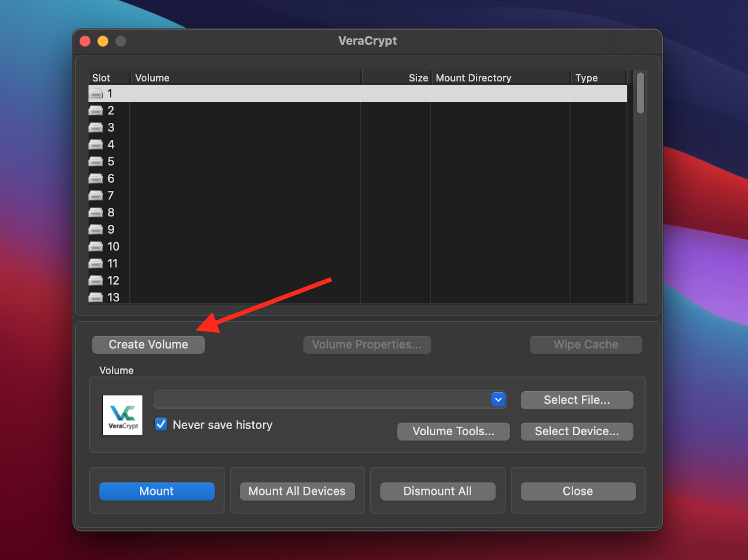748x560 pixels.
Task: Click the Close button at bottom
Action: 578,491
